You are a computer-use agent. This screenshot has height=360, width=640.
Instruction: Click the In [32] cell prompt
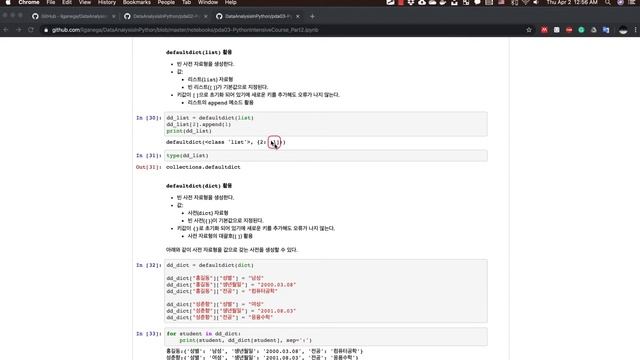(149, 265)
